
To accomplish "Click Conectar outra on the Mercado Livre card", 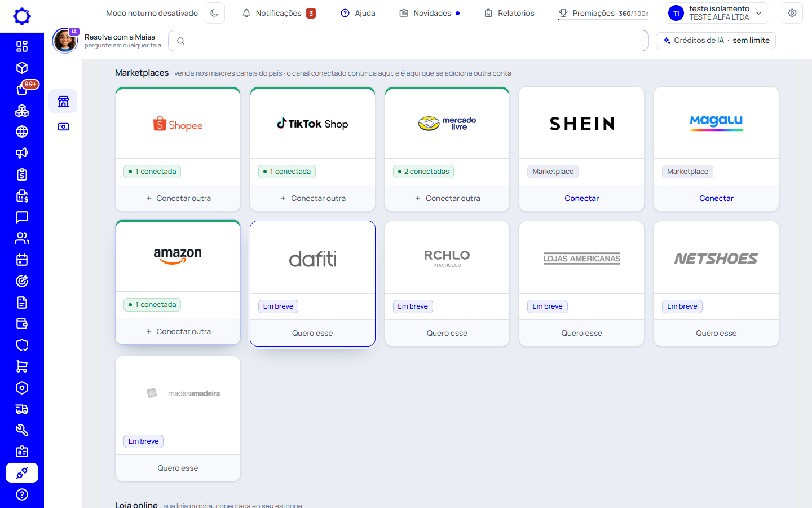I will click(x=447, y=198).
